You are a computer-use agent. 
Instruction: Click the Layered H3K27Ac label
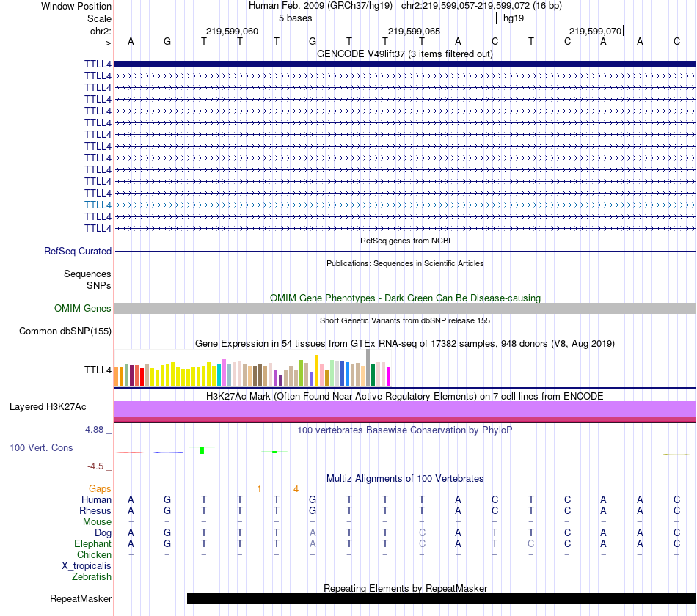click(48, 407)
